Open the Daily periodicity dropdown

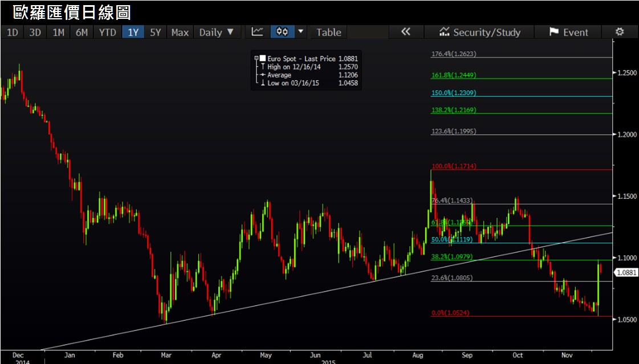click(217, 32)
